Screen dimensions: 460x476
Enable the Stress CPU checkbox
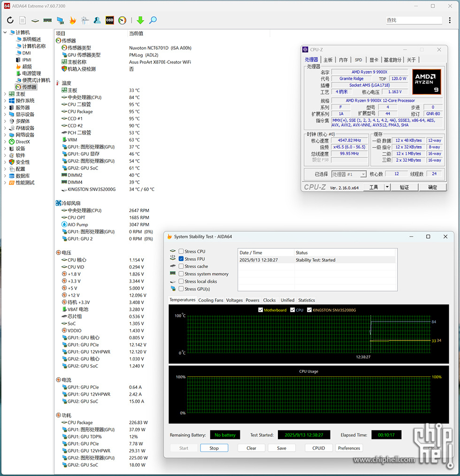click(181, 251)
